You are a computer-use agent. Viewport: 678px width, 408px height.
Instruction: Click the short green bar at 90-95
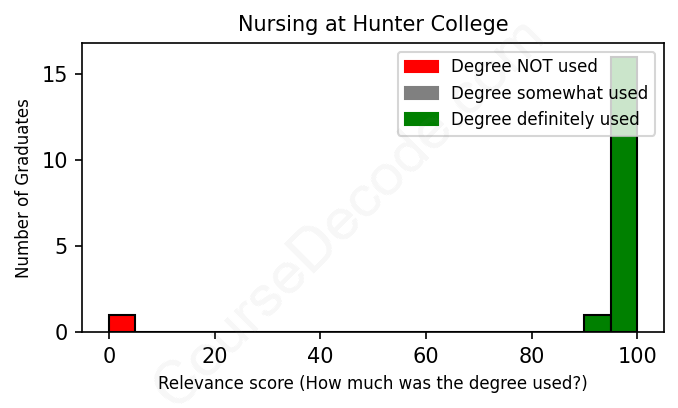pyautogui.click(x=597, y=323)
